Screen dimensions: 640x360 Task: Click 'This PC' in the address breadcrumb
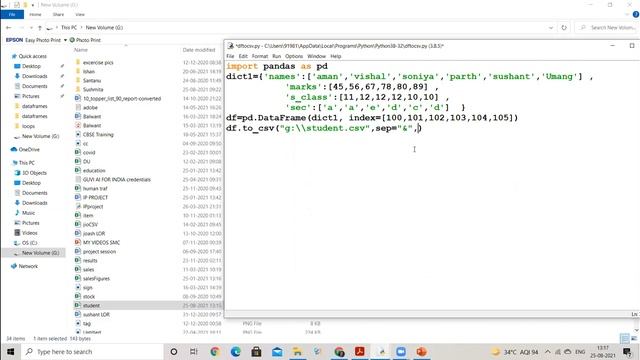pos(69,28)
